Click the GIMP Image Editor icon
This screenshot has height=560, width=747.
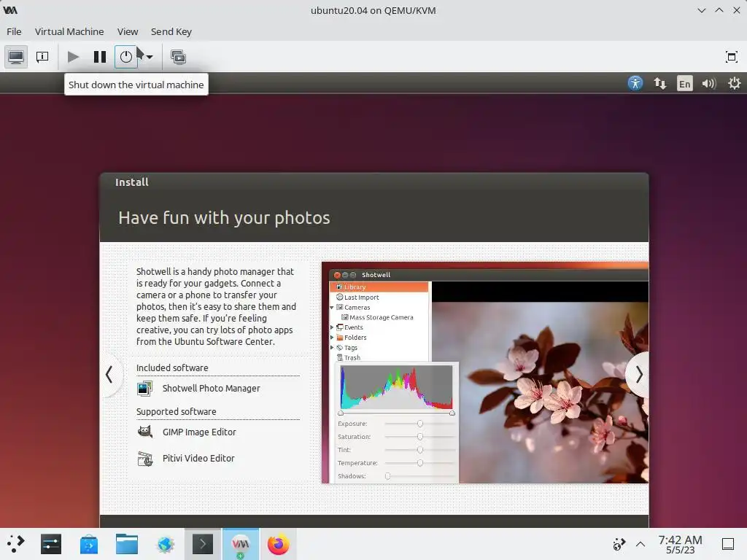click(x=145, y=432)
